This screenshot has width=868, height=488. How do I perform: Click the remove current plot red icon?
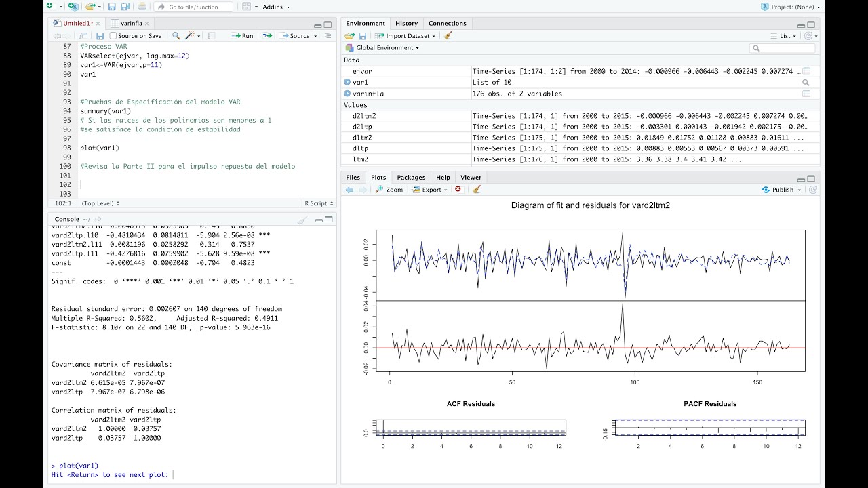(x=458, y=190)
